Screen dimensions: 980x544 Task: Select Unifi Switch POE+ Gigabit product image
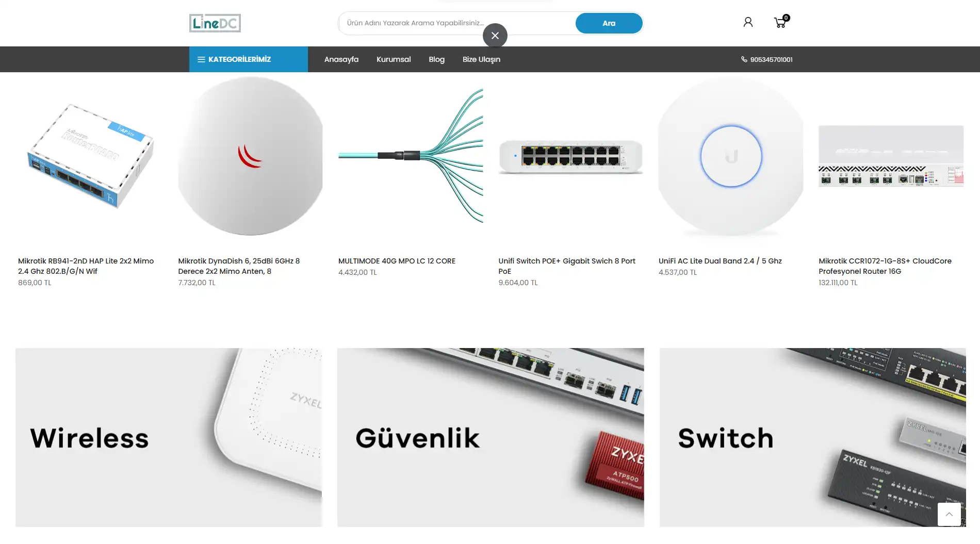point(570,156)
